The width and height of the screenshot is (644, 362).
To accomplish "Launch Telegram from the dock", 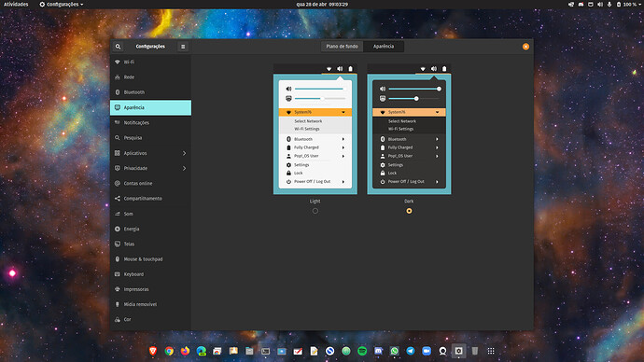I will pyautogui.click(x=411, y=351).
